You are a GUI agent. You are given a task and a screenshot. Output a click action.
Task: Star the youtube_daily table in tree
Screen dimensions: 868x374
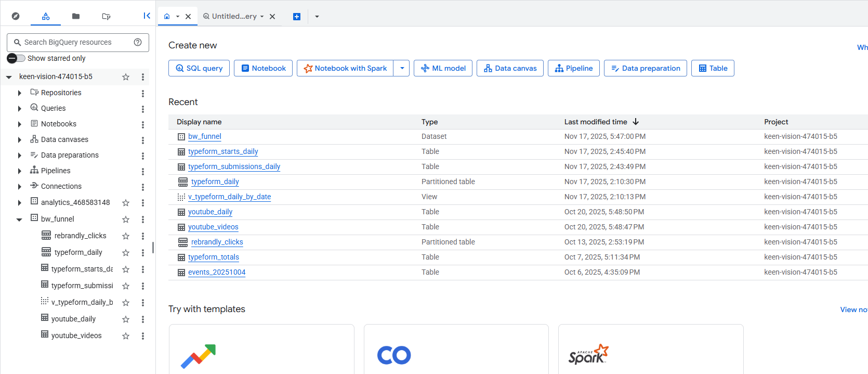tap(126, 319)
